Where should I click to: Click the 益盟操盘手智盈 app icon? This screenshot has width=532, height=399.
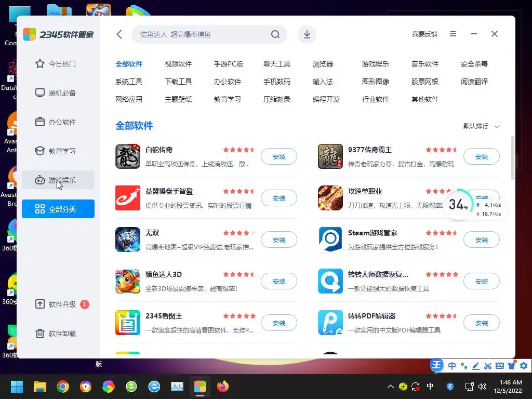click(128, 198)
